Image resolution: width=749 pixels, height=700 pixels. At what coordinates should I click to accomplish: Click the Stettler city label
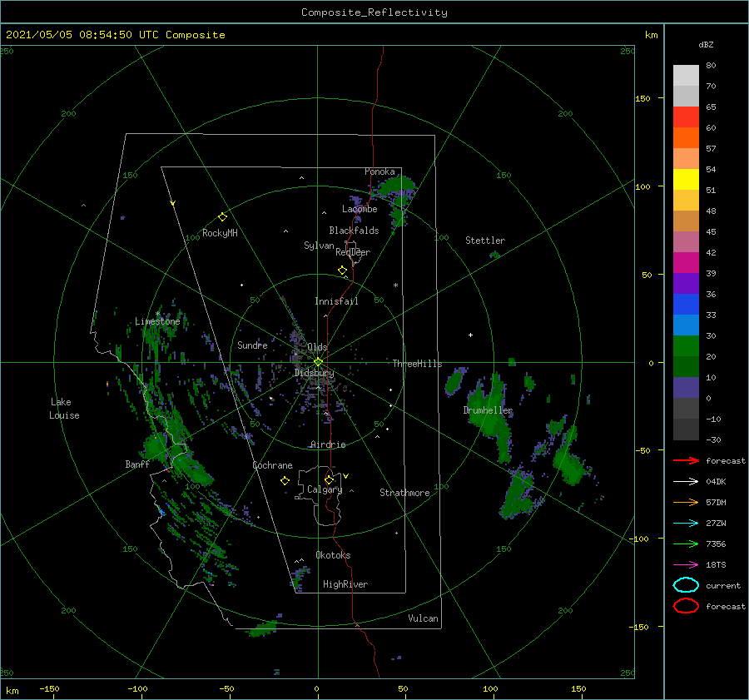click(x=485, y=241)
